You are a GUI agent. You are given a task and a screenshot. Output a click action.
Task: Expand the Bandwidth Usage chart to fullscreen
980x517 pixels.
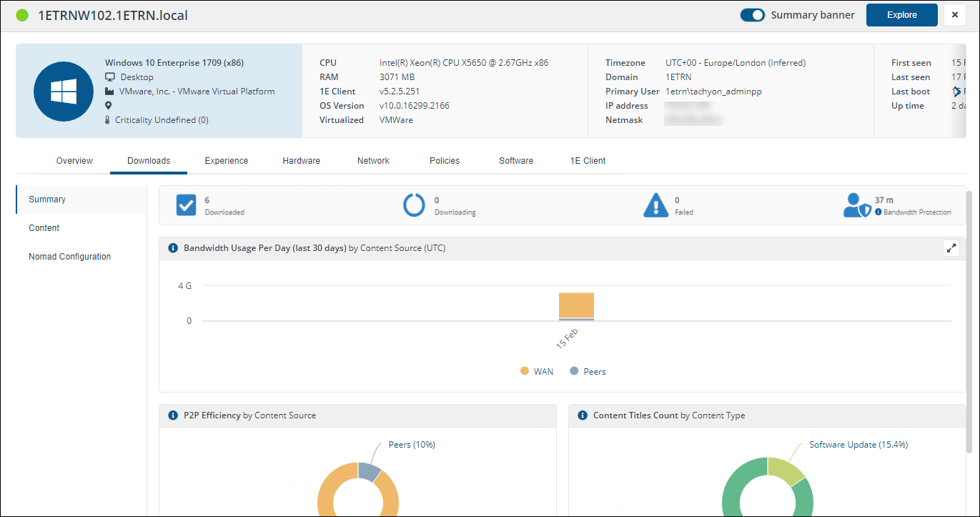[x=951, y=248]
